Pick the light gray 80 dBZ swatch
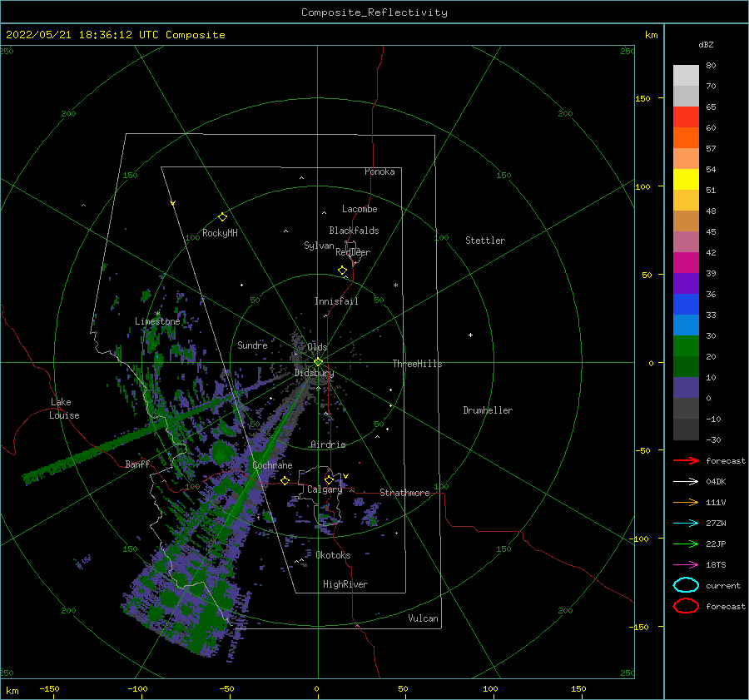Viewport: 749px width, 700px height. coord(686,75)
